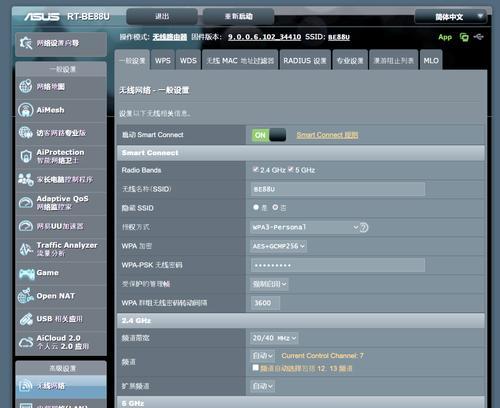Click the WPA-PSK password field
Screen dimensions: 500x408
click(x=338, y=265)
